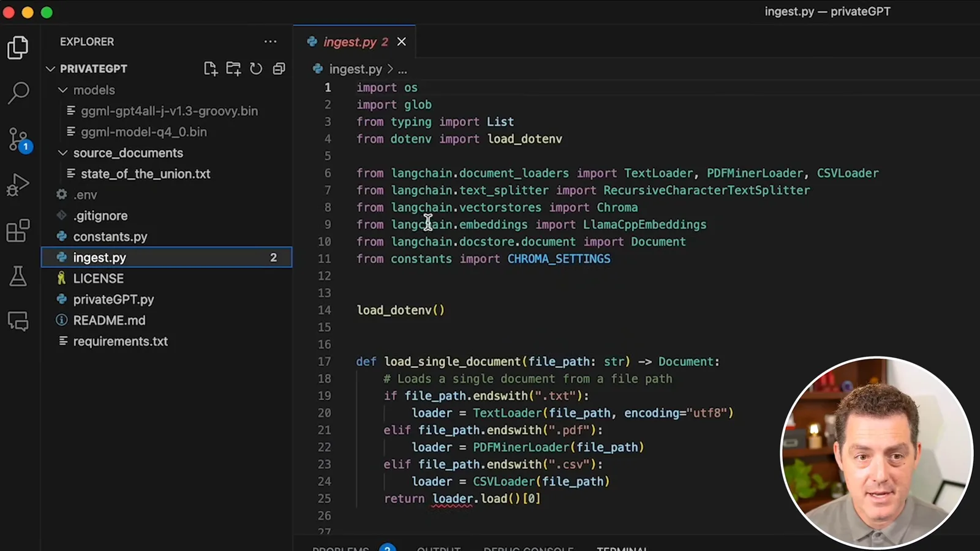The image size is (980, 551).
Task: Click the underlined loader on line 25
Action: tap(452, 499)
